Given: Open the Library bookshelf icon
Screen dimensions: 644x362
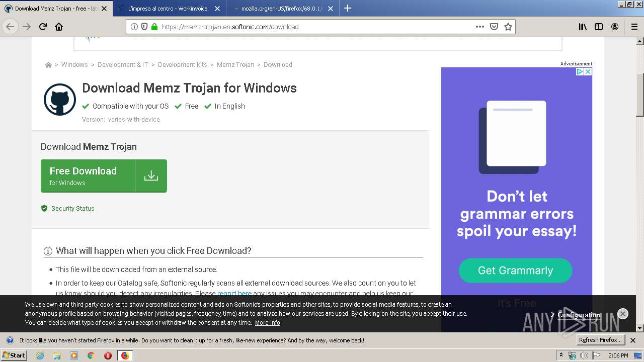Looking at the screenshot, I should tap(583, 27).
